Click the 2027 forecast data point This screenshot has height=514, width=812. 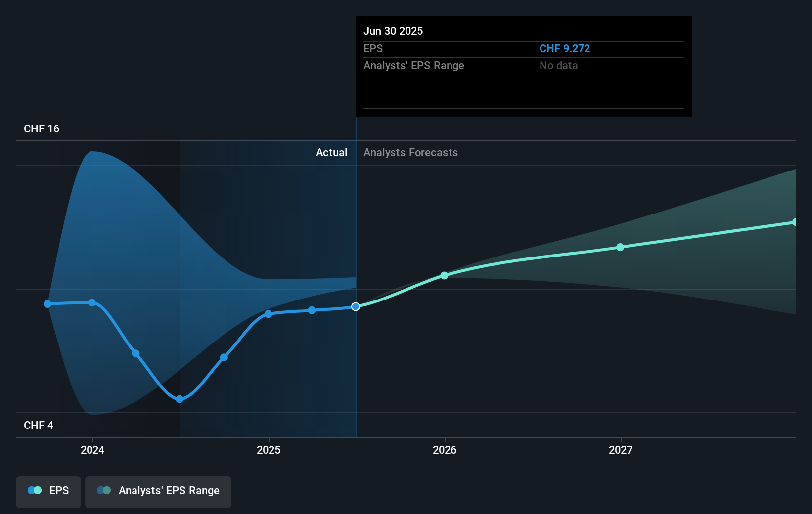[x=620, y=248]
